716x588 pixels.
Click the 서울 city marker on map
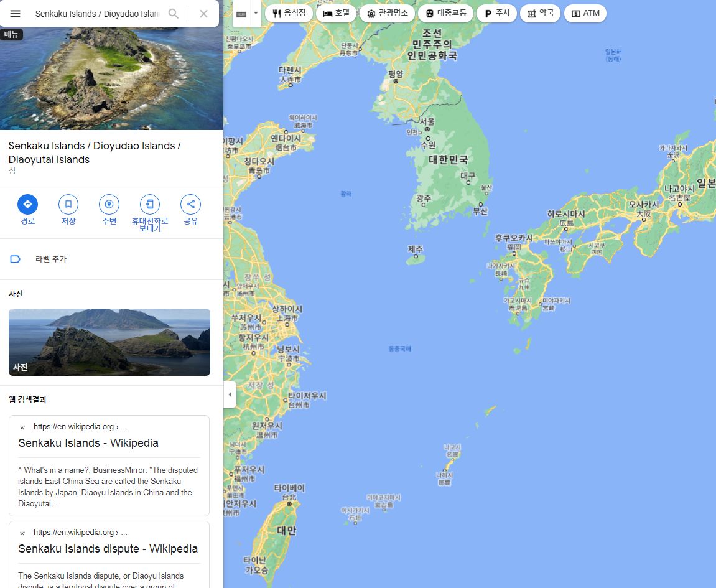(x=427, y=129)
